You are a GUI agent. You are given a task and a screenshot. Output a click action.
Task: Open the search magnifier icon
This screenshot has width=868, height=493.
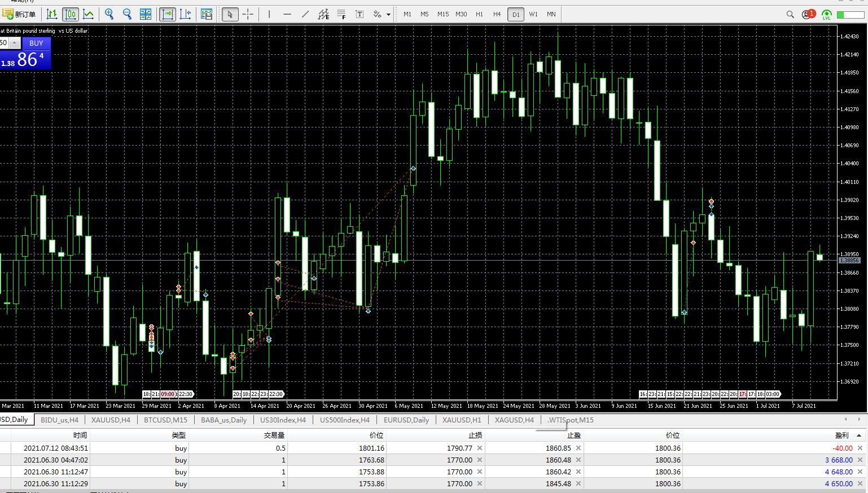click(x=790, y=14)
